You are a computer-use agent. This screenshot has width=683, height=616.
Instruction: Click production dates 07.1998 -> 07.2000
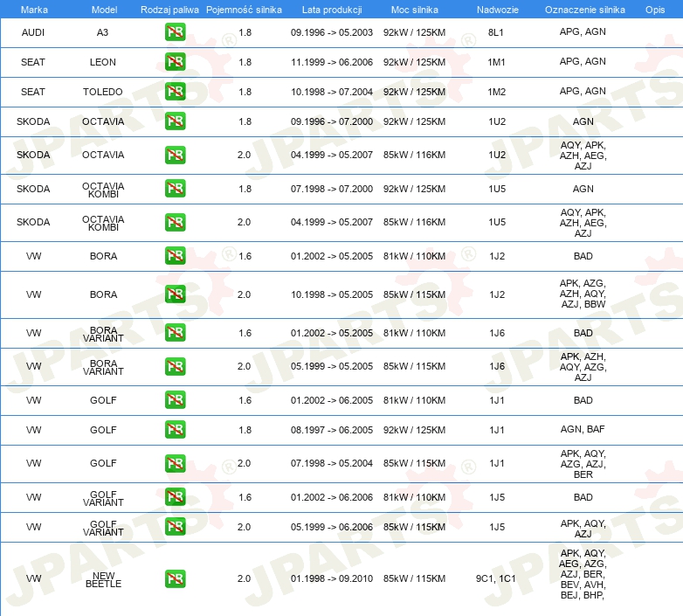pyautogui.click(x=332, y=189)
